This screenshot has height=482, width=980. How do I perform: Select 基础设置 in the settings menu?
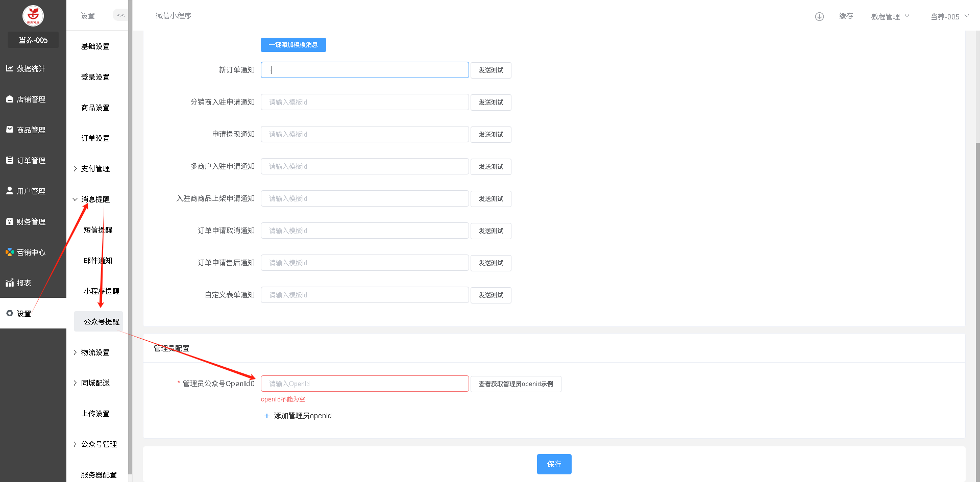click(x=95, y=46)
